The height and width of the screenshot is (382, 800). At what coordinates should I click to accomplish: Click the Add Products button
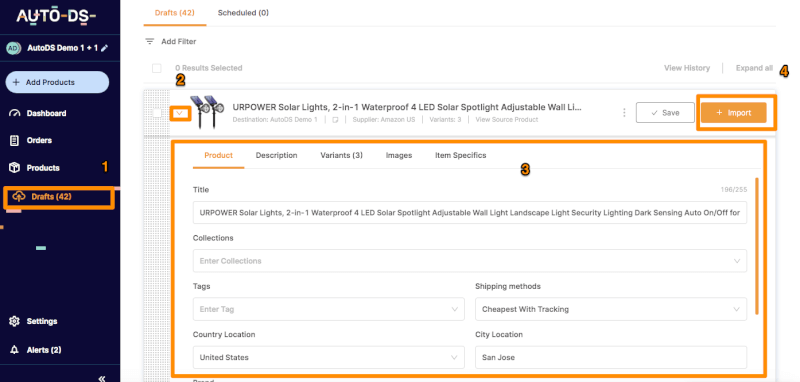pyautogui.click(x=57, y=82)
